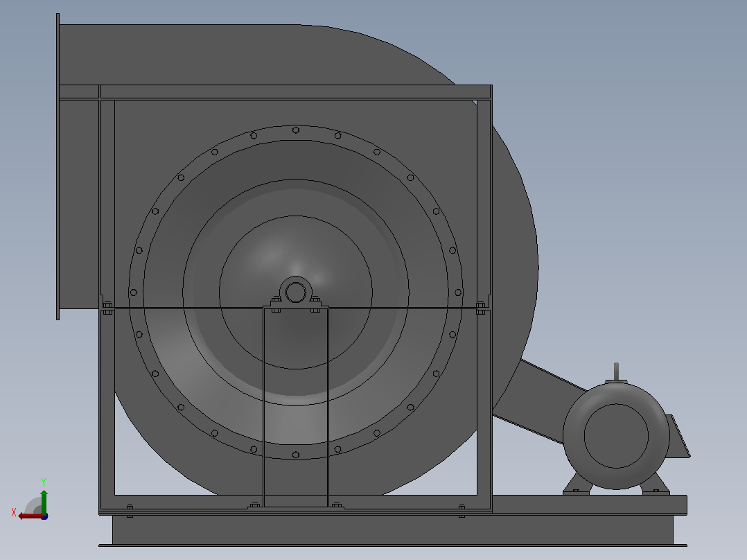Image resolution: width=747 pixels, height=560 pixels.
Task: Select the motor's left mounting foot
Action: click(577, 484)
